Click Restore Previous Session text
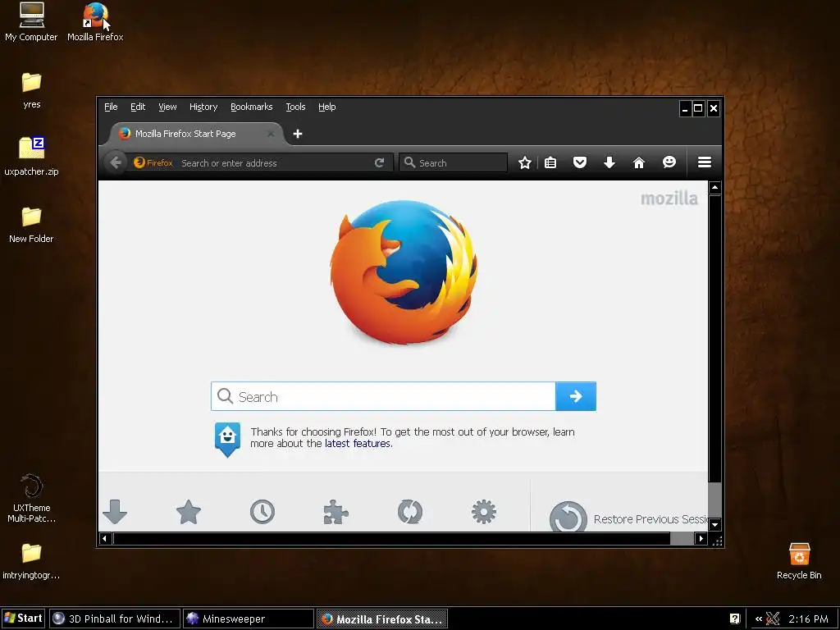The height and width of the screenshot is (630, 840). (651, 519)
